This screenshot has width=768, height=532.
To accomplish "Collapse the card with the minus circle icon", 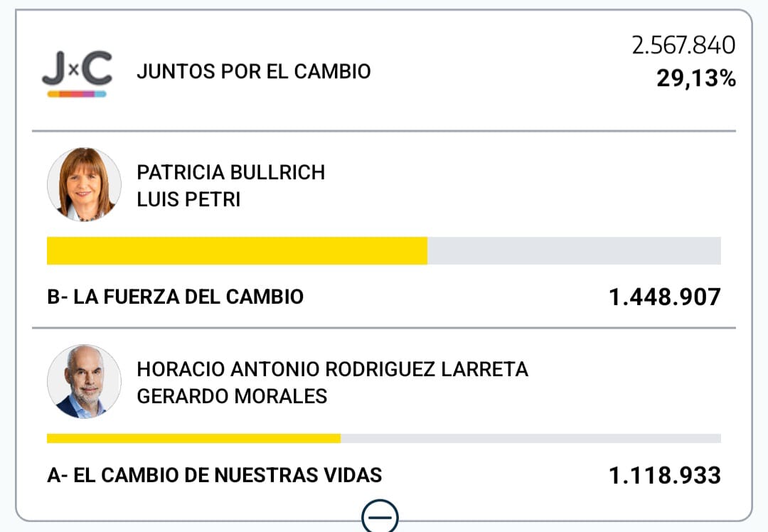I will 380,517.
